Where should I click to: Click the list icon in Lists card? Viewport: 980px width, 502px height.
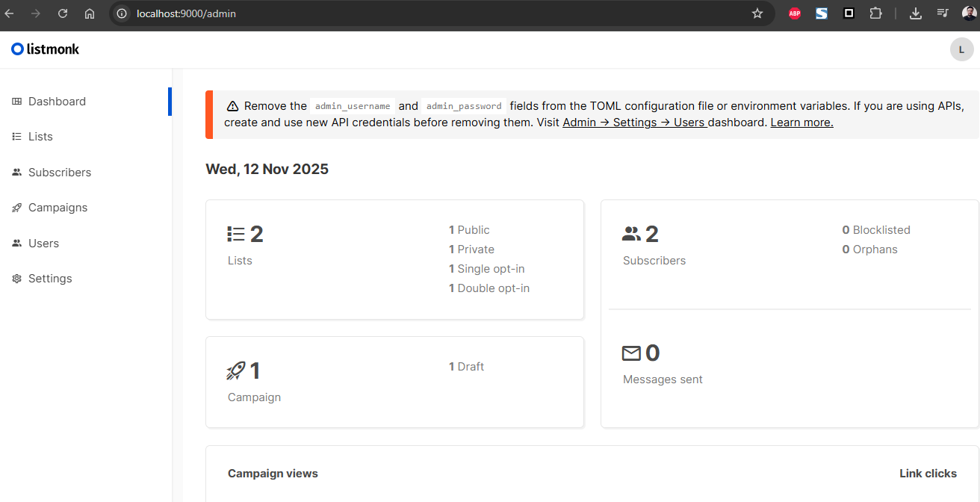(x=236, y=235)
